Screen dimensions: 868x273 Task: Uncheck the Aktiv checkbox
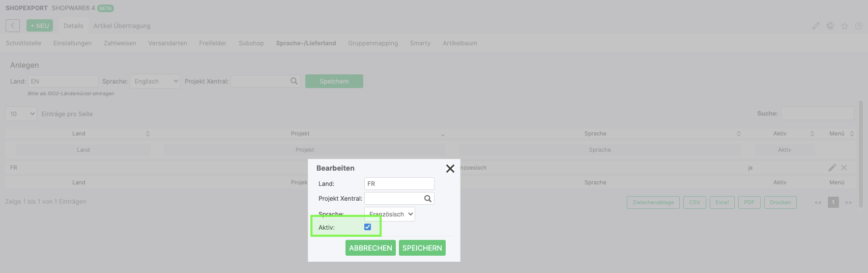367,227
